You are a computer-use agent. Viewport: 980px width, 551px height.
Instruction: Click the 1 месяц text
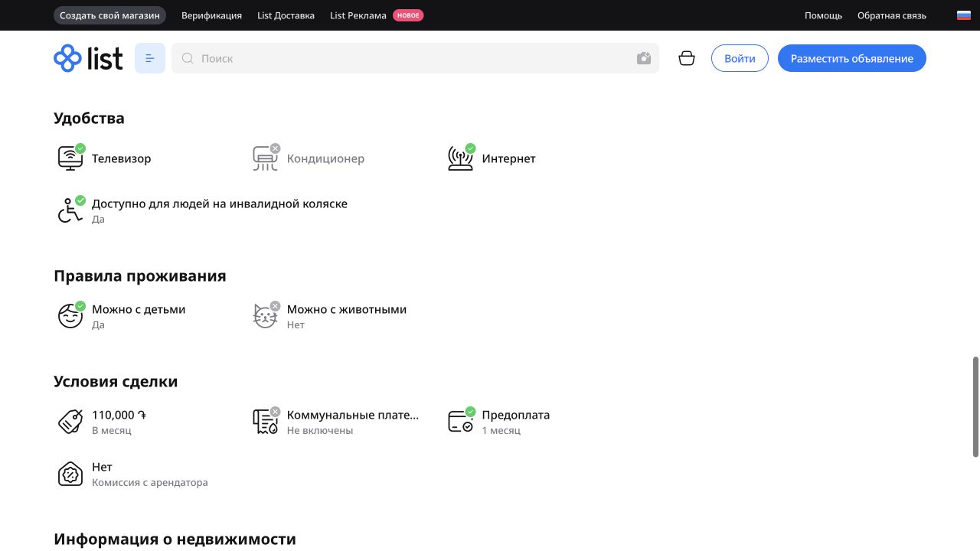[501, 431]
